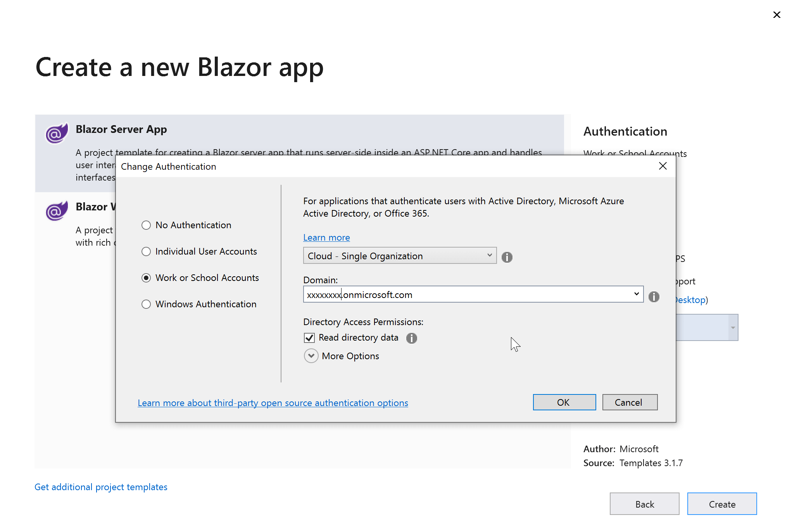The height and width of the screenshot is (532, 792).
Task: Click the Learn more link
Action: [x=326, y=238]
